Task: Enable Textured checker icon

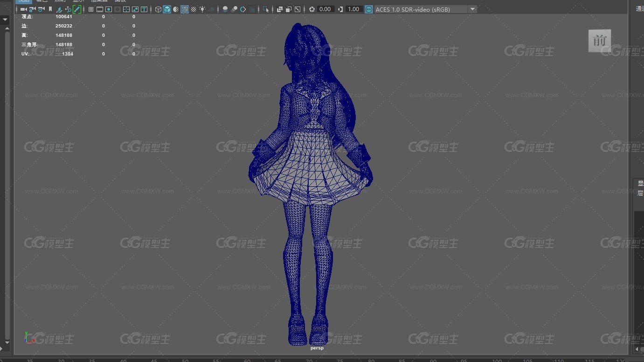Action: [x=194, y=9]
